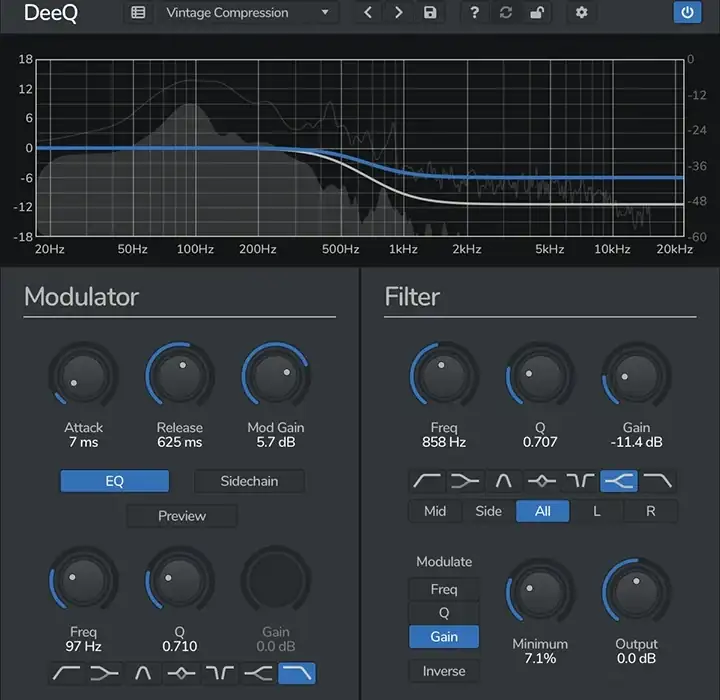The width and height of the screenshot is (720, 700).
Task: Toggle Modulate Q button
Action: click(x=444, y=613)
